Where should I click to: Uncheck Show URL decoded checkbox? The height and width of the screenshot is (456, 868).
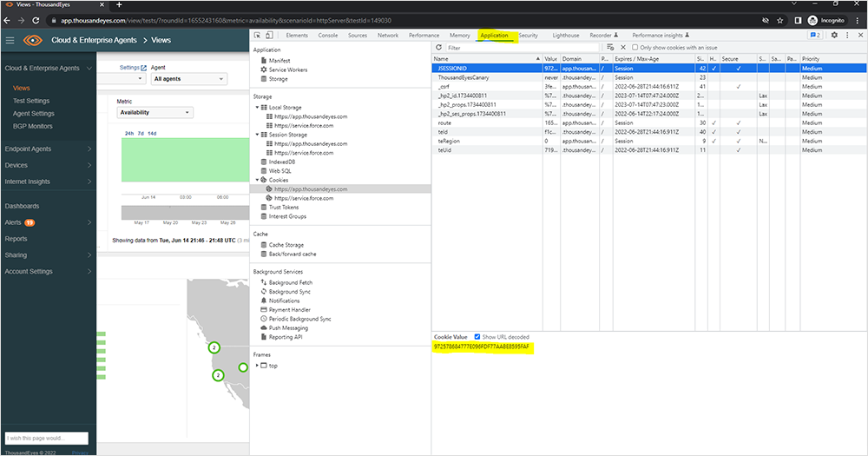(477, 337)
